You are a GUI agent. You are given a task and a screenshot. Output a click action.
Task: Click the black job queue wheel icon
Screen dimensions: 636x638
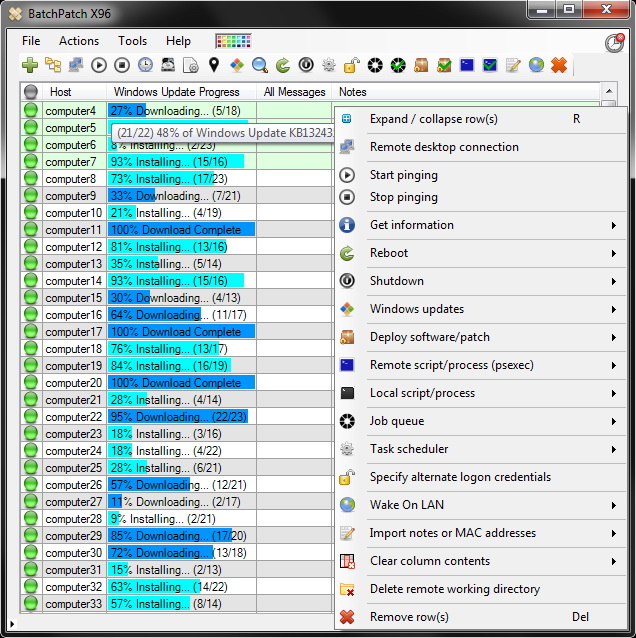point(375,65)
